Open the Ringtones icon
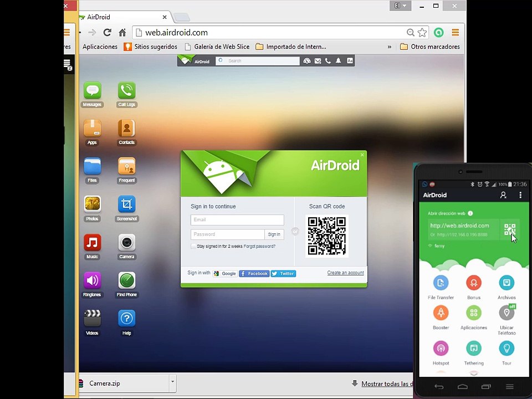 click(x=93, y=280)
